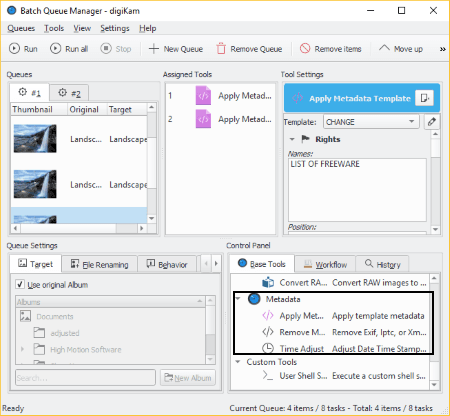This screenshot has width=450, height=416.
Task: Click the Albums column header sort arrow
Action: tap(200, 301)
